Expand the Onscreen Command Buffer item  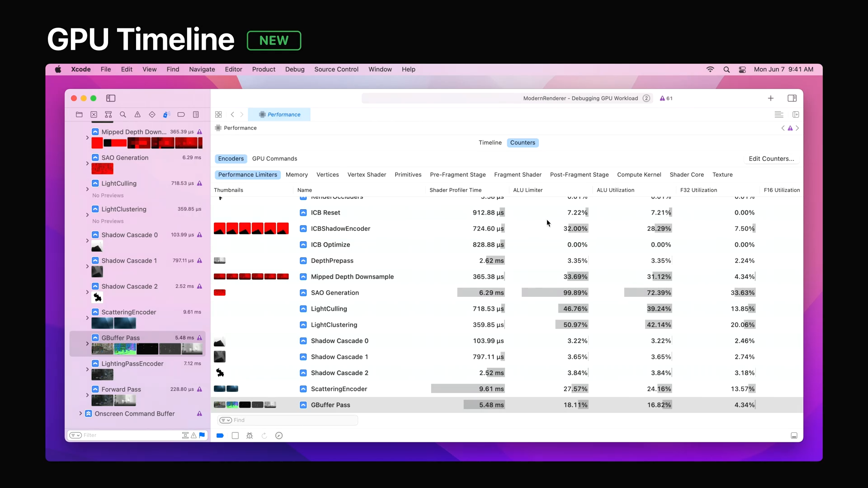(80, 413)
